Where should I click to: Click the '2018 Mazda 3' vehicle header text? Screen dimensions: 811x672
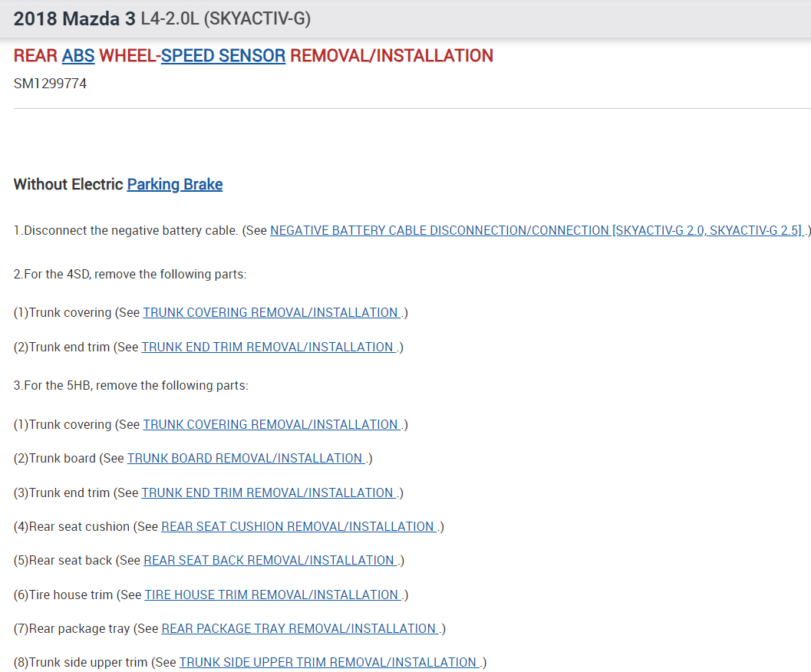(74, 18)
